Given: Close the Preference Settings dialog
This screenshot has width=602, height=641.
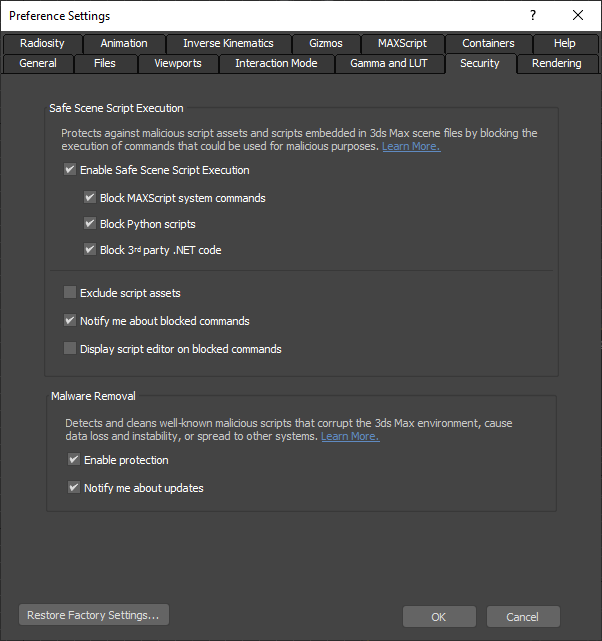Looking at the screenshot, I should coord(578,15).
